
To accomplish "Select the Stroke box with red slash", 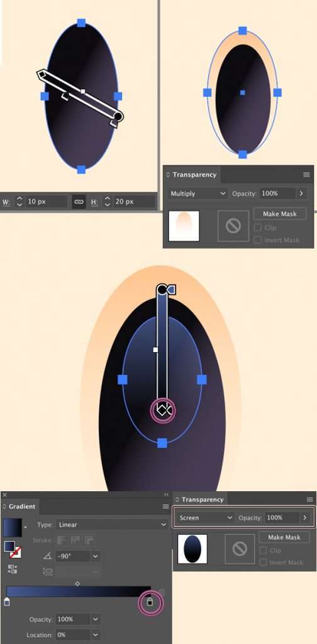I will click(16, 553).
